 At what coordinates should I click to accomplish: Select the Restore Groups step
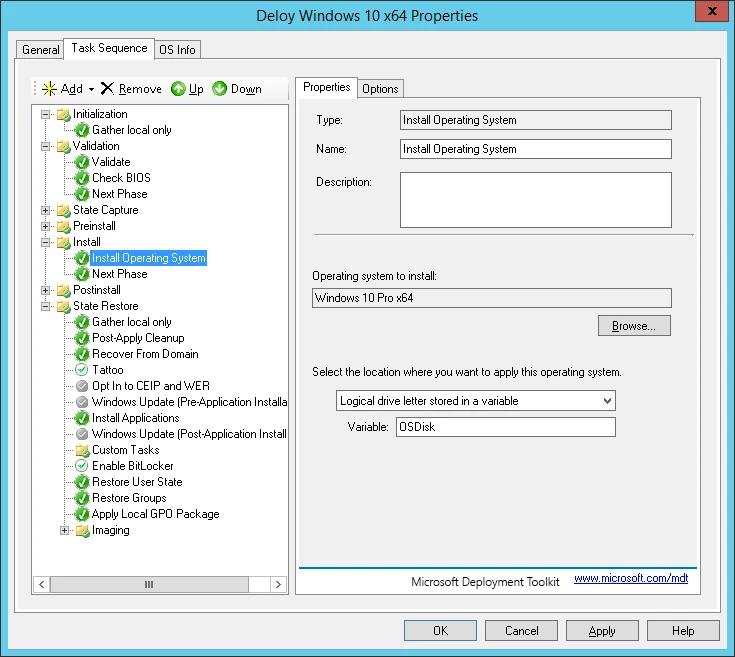tap(129, 498)
